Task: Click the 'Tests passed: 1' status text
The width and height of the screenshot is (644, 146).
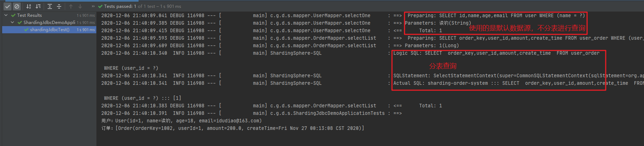Action: (x=120, y=6)
